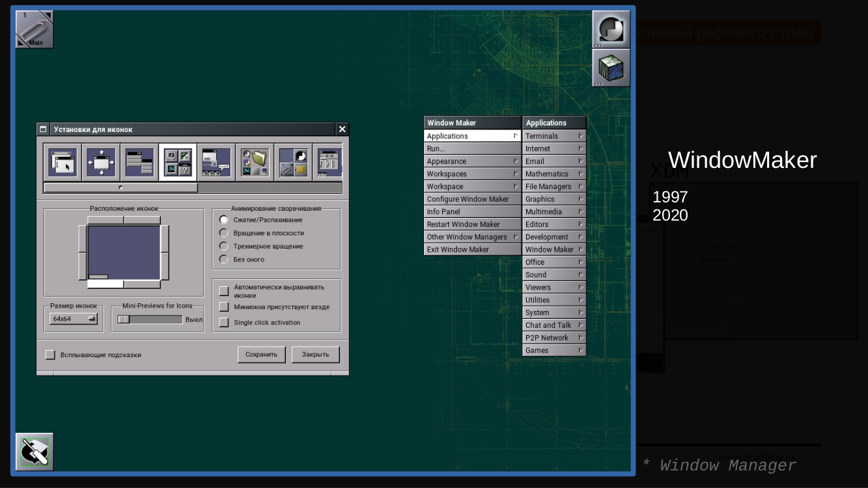Image resolution: width=868 pixels, height=488 pixels.
Task: Close the icon settings window with X
Action: (343, 129)
